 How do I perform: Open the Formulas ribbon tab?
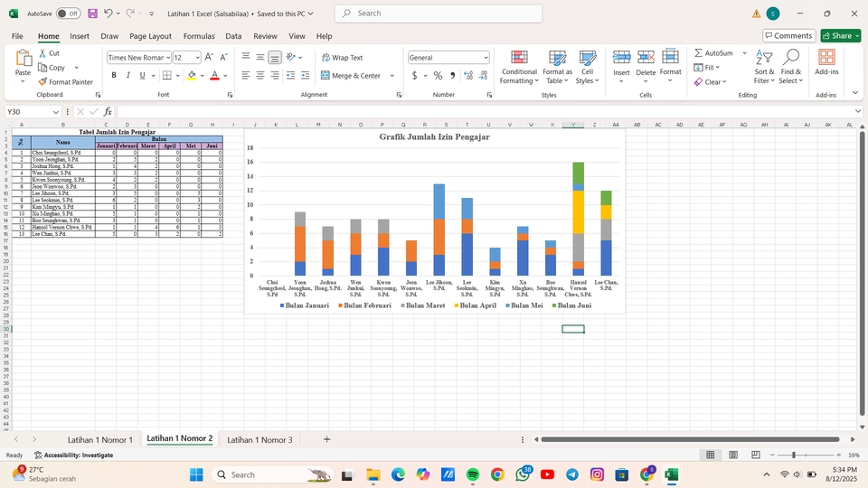(x=199, y=36)
